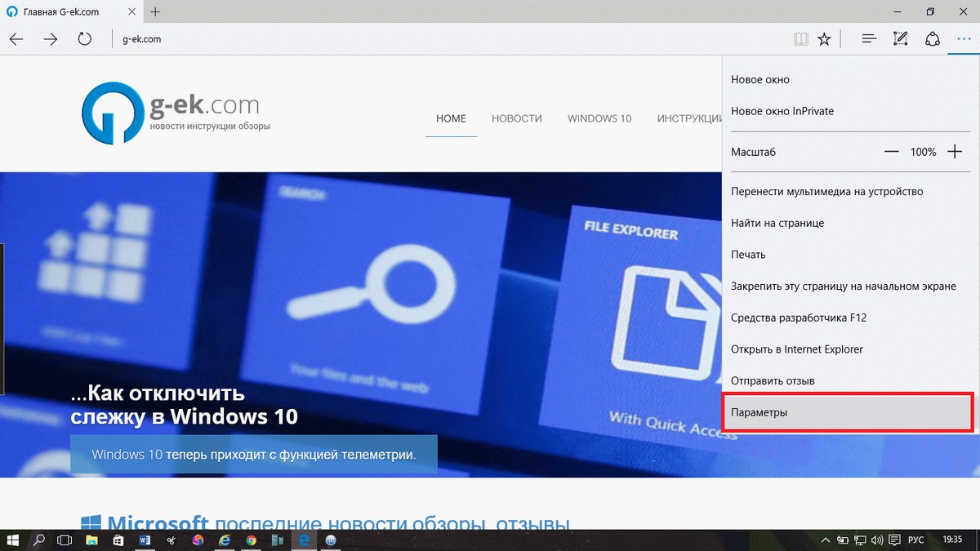
Task: Open the HOME navigation item
Action: point(451,118)
